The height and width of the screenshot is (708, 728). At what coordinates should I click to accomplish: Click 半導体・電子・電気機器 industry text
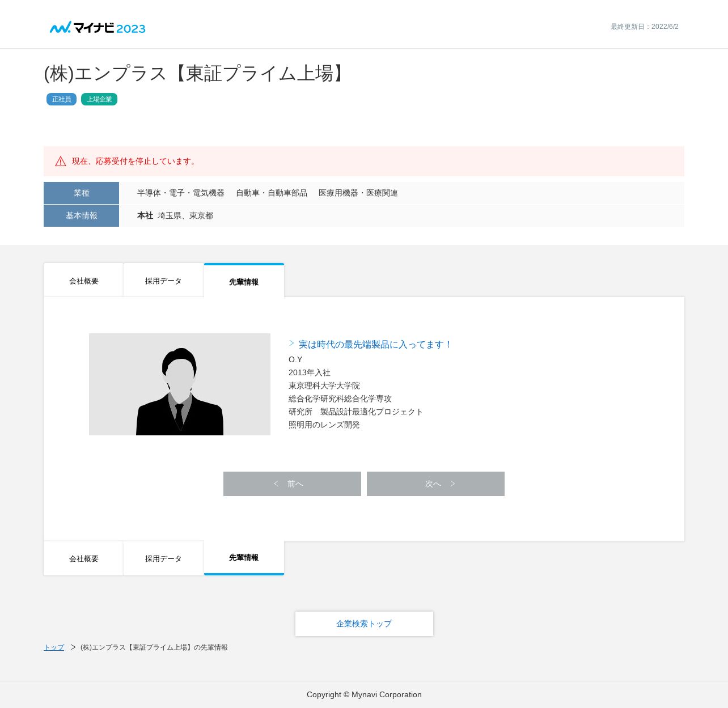click(x=181, y=193)
